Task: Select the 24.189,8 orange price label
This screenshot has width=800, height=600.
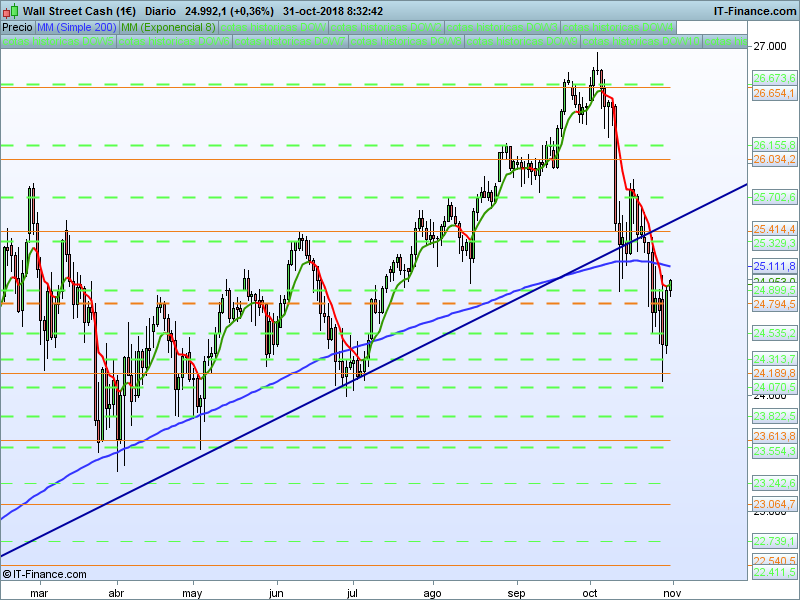Action: click(774, 373)
